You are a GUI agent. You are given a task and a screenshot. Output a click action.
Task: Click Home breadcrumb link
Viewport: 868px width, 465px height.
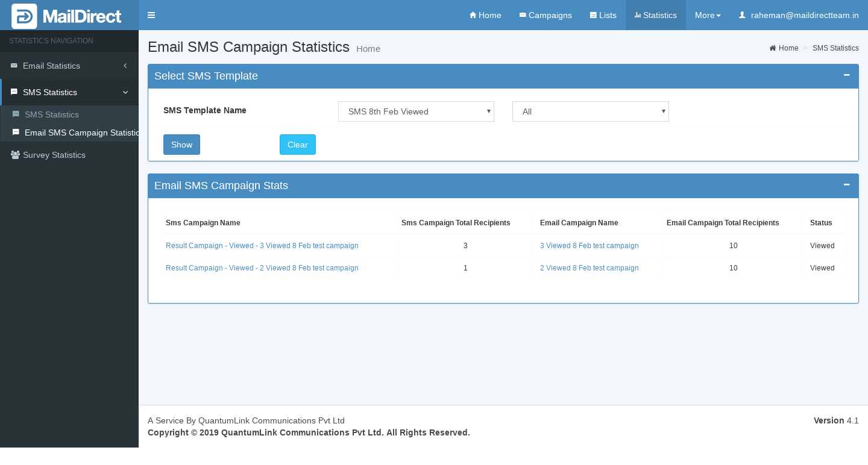tap(788, 48)
